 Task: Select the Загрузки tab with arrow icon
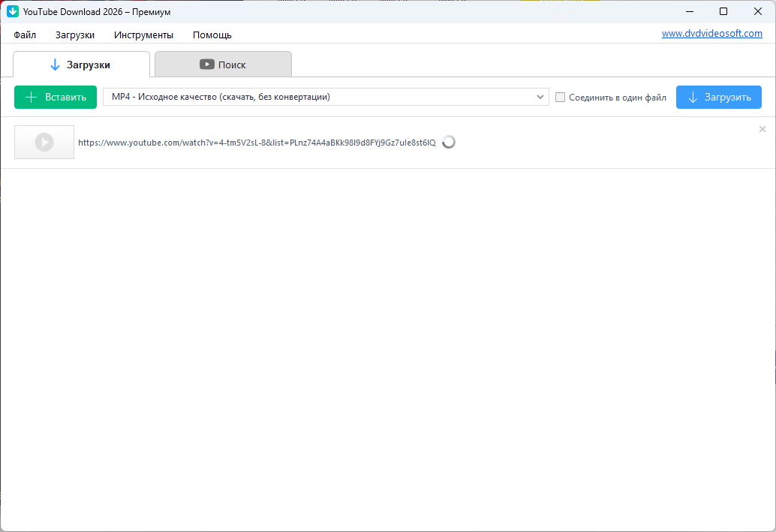[81, 65]
